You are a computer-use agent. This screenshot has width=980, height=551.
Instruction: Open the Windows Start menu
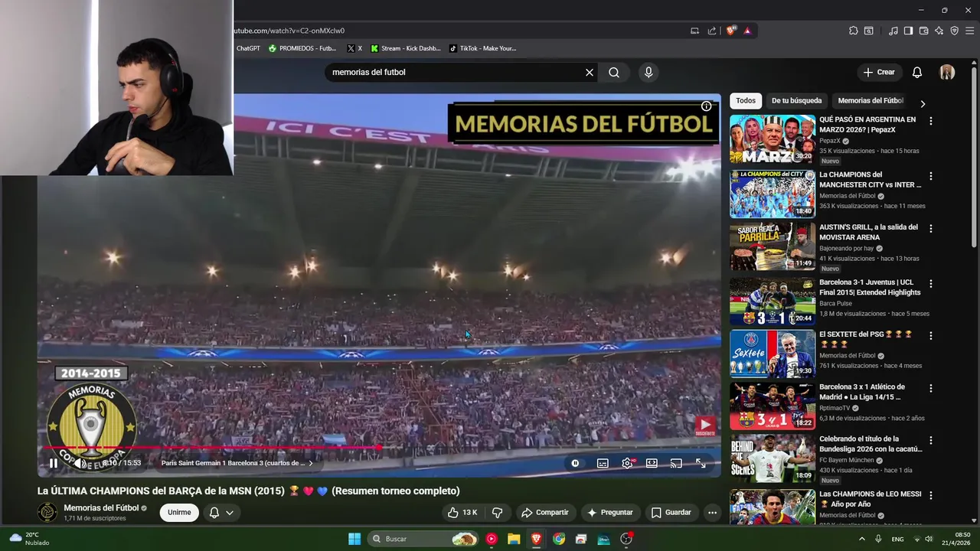354,539
